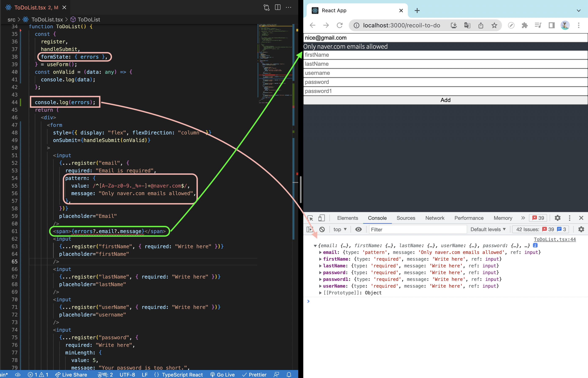Open the top context dropdown
This screenshot has height=378, width=588.
point(340,229)
